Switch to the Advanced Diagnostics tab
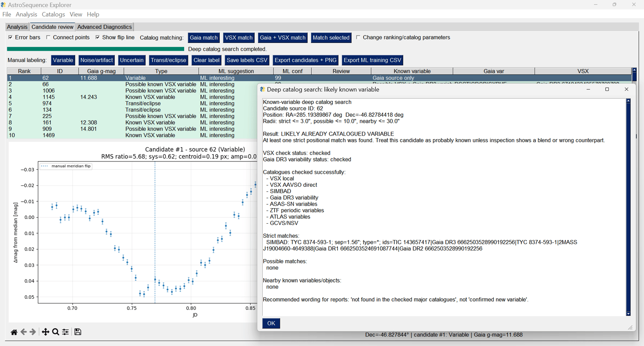The height and width of the screenshot is (346, 644). 105,27
